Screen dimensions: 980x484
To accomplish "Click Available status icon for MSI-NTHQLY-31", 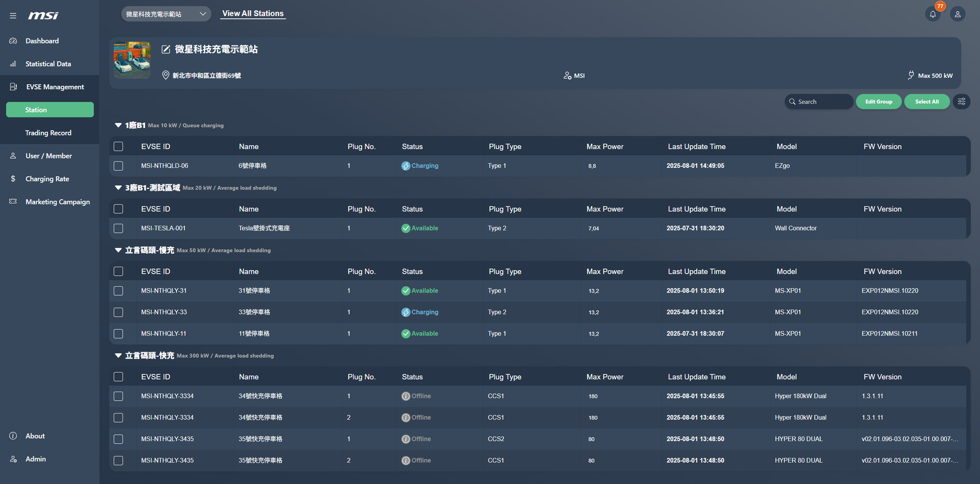I will [406, 291].
